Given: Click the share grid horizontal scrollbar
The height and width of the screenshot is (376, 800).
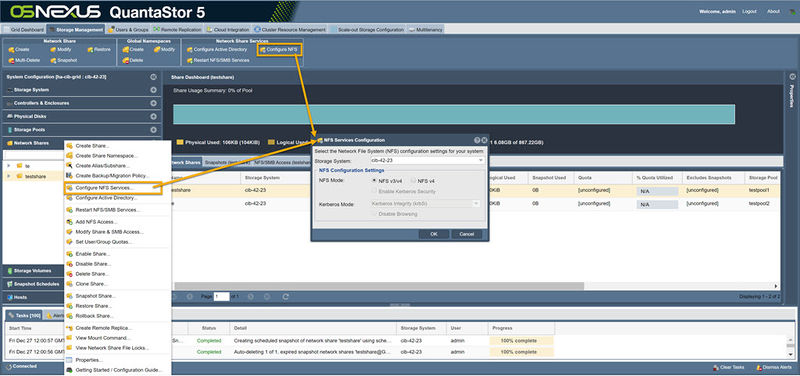Looking at the screenshot, I should coord(379,286).
